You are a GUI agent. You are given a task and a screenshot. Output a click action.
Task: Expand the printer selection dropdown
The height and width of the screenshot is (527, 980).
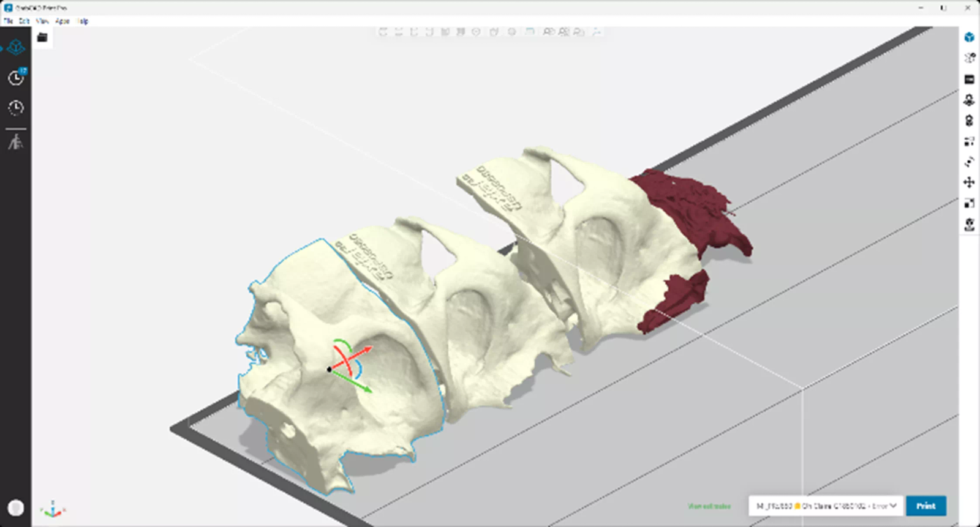pyautogui.click(x=826, y=506)
